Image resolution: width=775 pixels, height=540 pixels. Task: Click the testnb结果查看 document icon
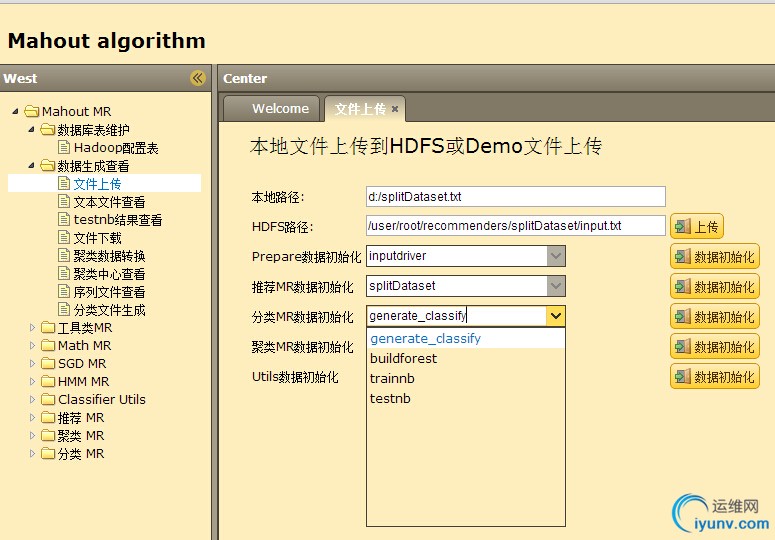point(64,219)
